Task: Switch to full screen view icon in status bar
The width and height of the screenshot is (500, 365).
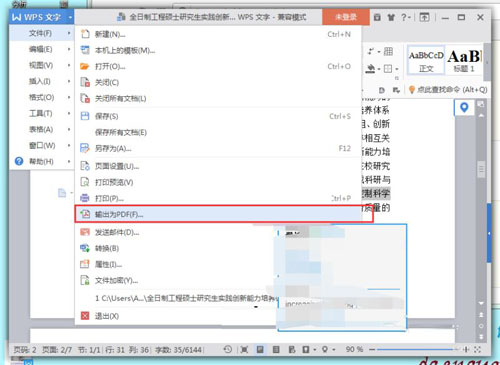Action: click(x=244, y=349)
